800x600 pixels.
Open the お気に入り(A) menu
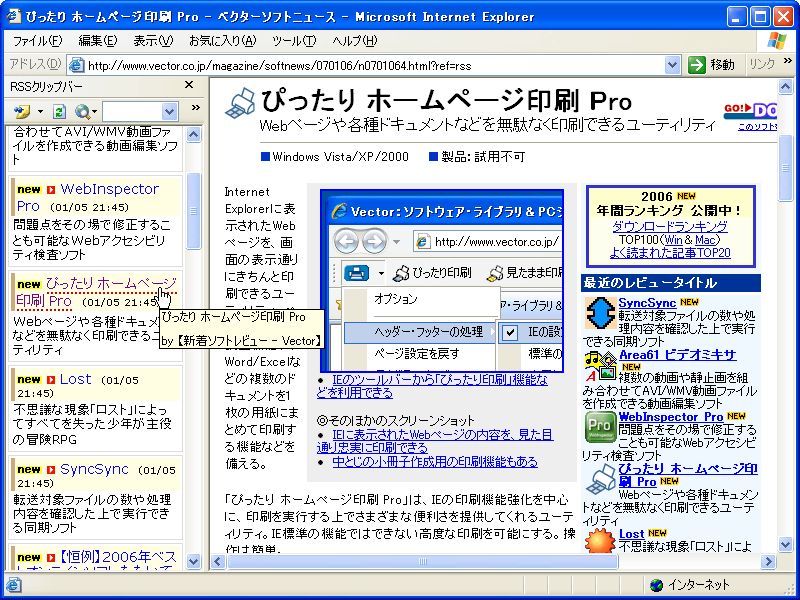[222, 41]
